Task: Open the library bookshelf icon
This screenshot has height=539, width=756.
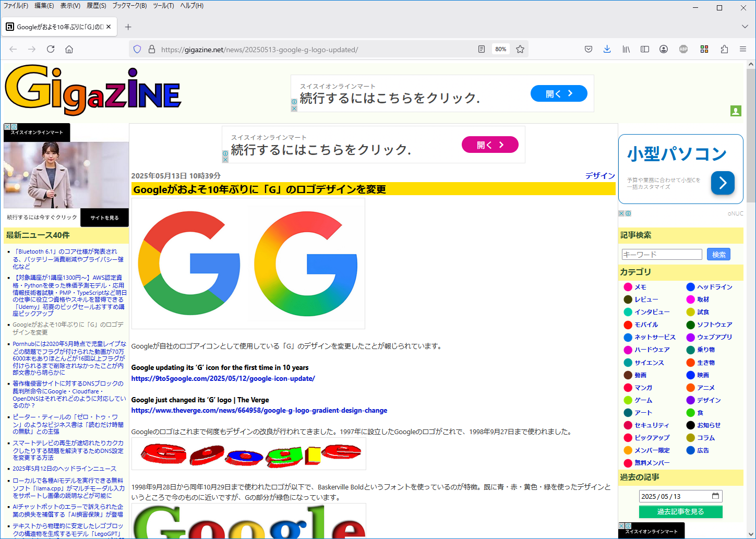Action: pyautogui.click(x=626, y=49)
